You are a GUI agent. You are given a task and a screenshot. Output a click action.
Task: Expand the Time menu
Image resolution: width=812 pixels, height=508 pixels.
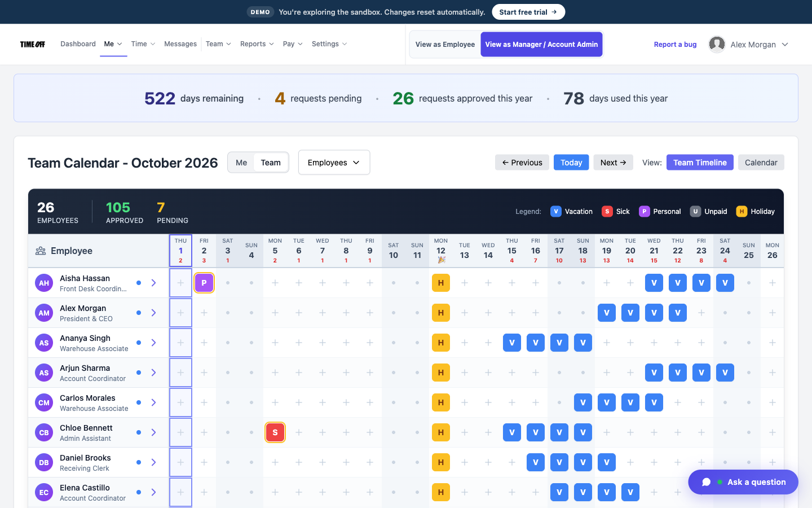143,44
